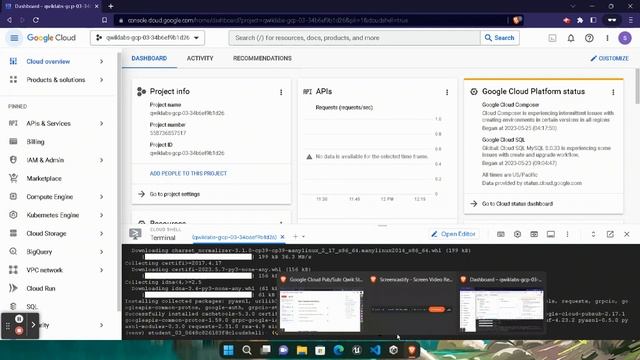Open Visual Studio Code from the taskbar
640x360 pixels.
(x=375, y=350)
